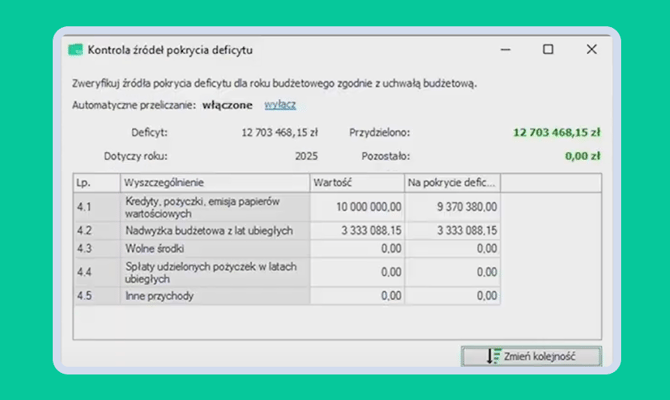Edit the 9 370 380,00 coverage cell

tap(452, 206)
